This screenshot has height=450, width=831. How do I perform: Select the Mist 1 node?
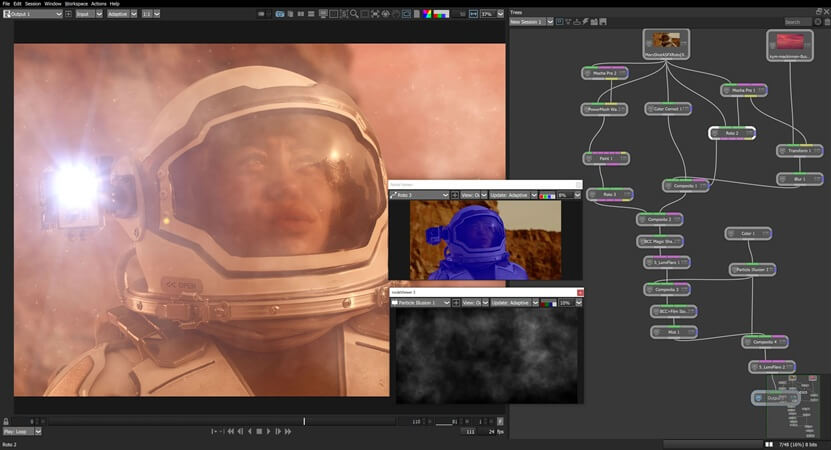pyautogui.click(x=674, y=332)
